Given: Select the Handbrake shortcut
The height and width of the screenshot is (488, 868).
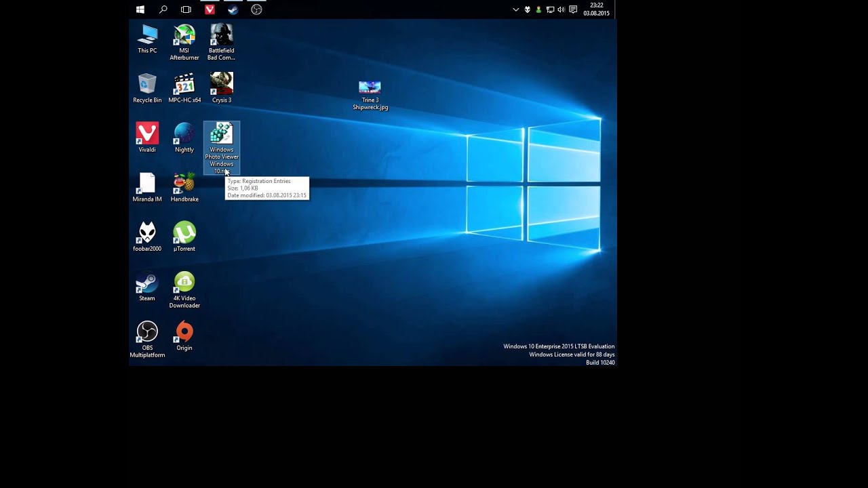Looking at the screenshot, I should (x=184, y=188).
